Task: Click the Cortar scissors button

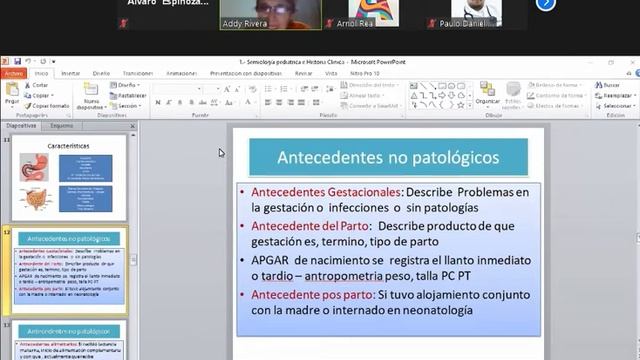Action: click(36, 85)
